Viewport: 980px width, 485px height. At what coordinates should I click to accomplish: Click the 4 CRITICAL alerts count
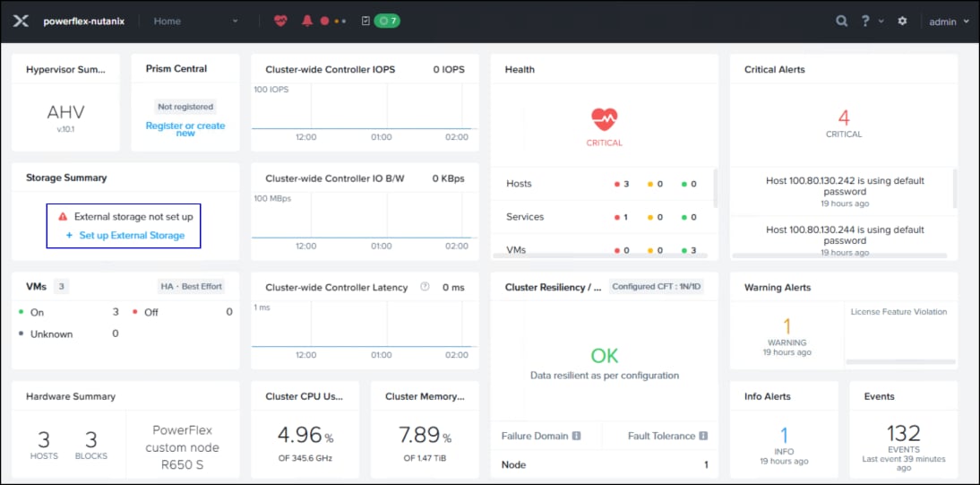pos(844,123)
